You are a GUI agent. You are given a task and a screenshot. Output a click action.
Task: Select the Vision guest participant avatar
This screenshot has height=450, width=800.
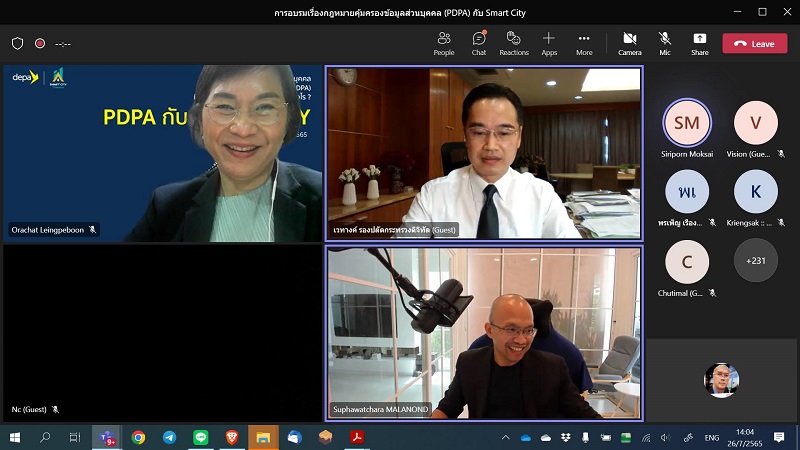[755, 123]
